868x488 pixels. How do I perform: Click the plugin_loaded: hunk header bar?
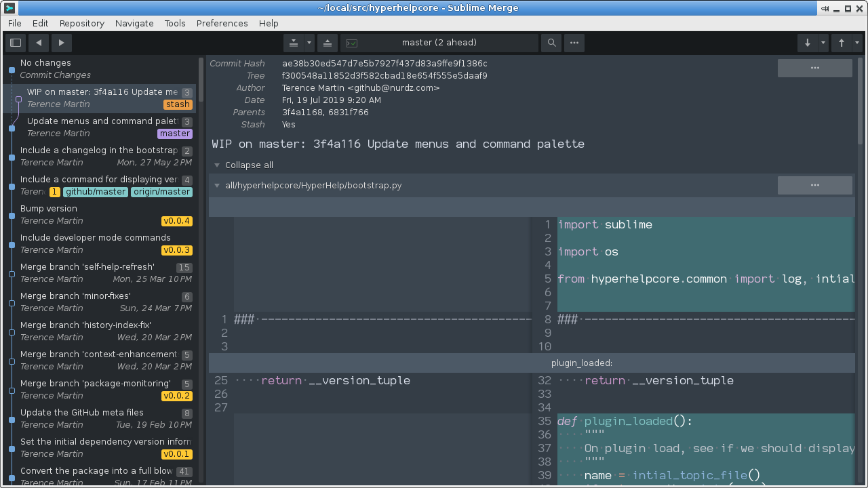tap(532, 363)
